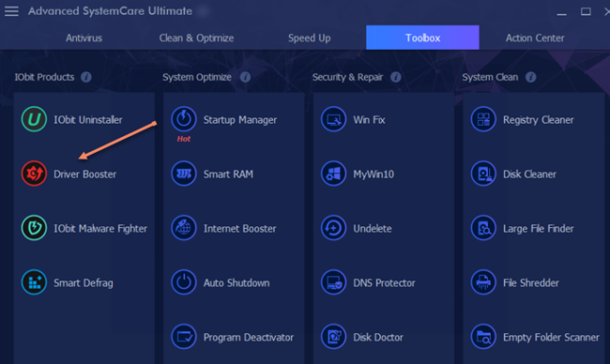Viewport: 610px width, 364px height.
Task: Click the Empty Folder Scanner icon
Action: coord(483,337)
